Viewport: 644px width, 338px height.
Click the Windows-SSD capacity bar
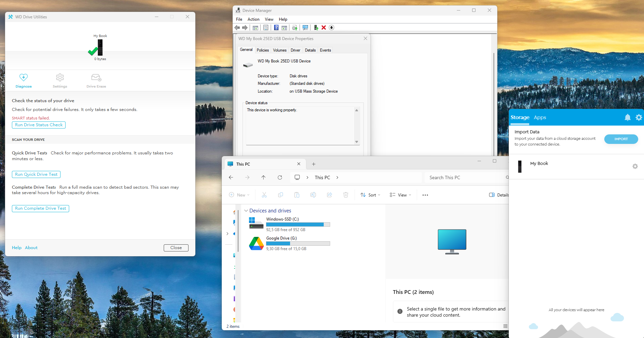pyautogui.click(x=298, y=225)
